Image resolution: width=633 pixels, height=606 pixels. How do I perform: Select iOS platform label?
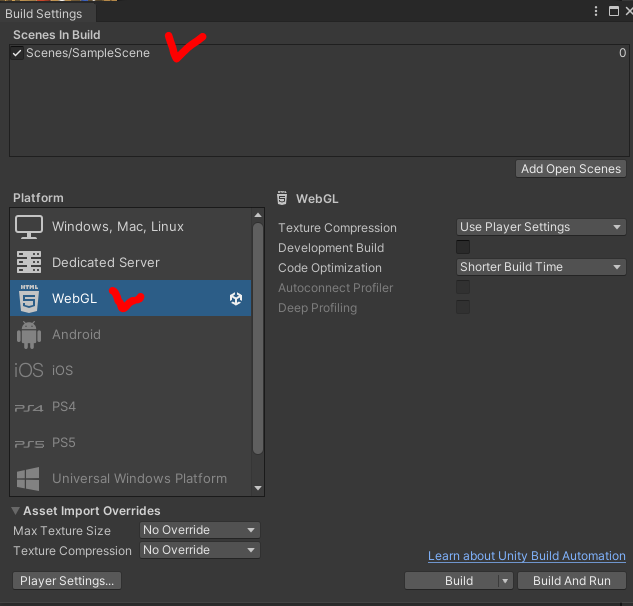[x=63, y=370]
